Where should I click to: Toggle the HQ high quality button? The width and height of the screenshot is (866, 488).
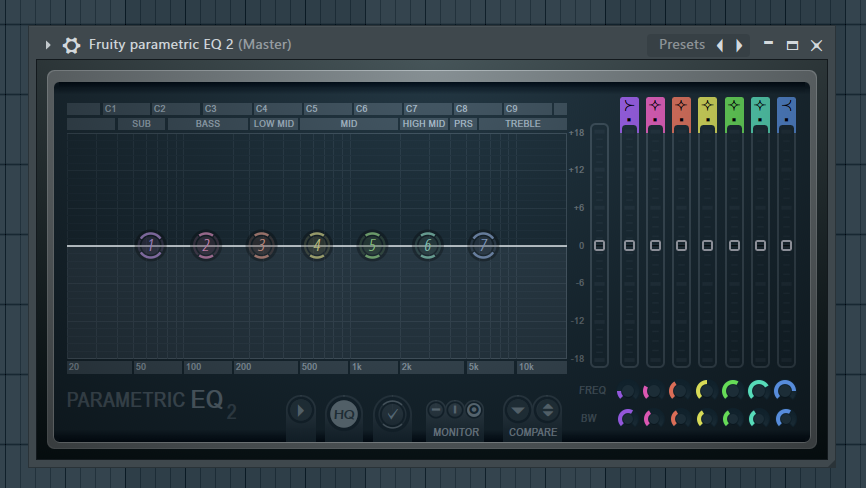344,414
